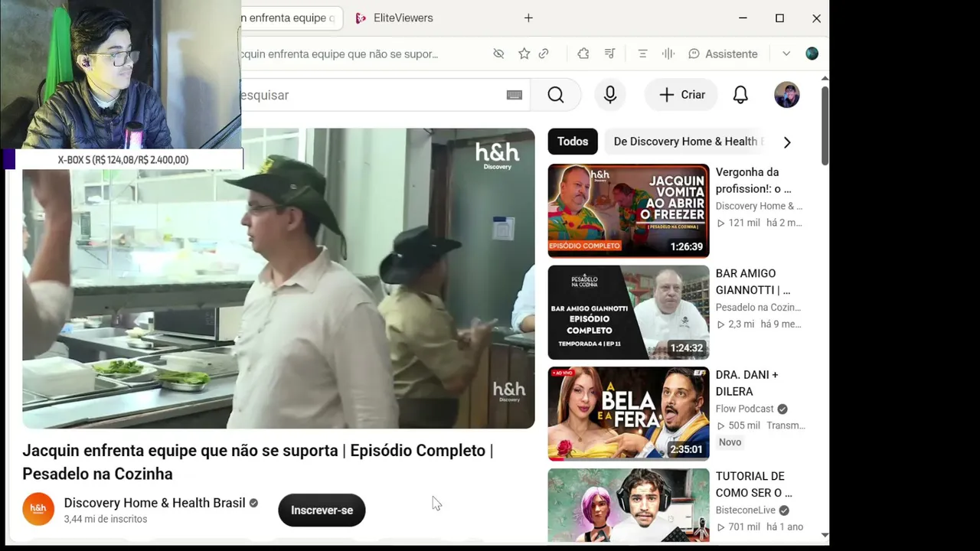980x551 pixels.
Task: Expand the toolbar overflow chevron
Action: 786,54
